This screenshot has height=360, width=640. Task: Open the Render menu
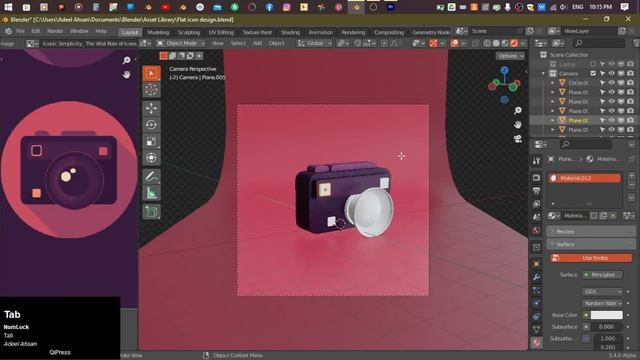55,31
